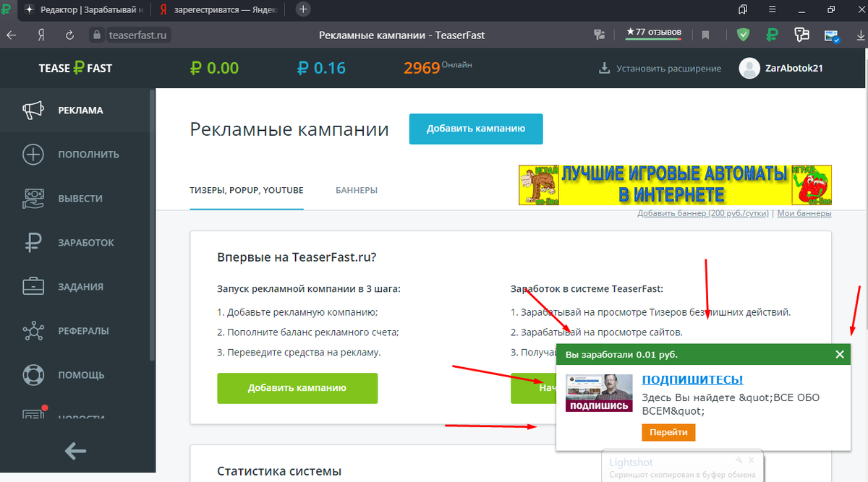
Task: Click the green ruble extension icon
Action: 773,35
